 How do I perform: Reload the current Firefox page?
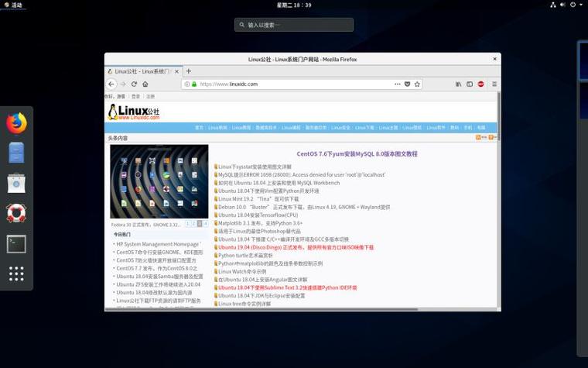134,84
